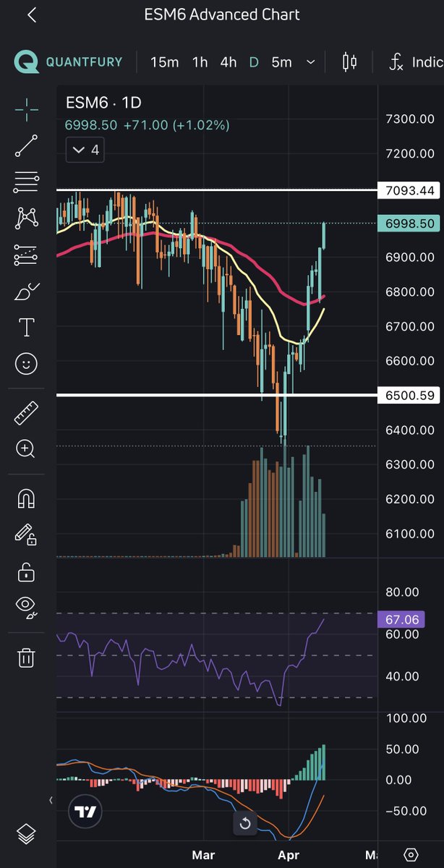This screenshot has height=868, width=444.
Task: Open the Indicators fx menu
Action: [417, 62]
